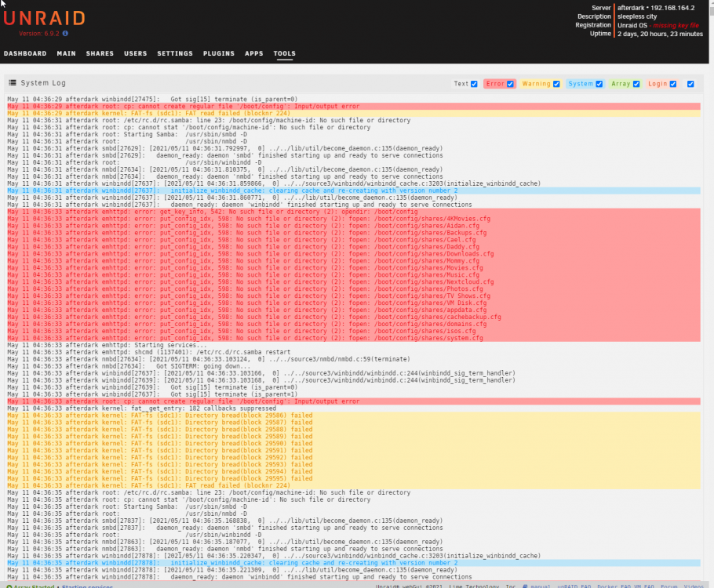Viewport: 714px width, 588px height.
Task: Uncheck the Array filter checkbox
Action: click(x=636, y=84)
